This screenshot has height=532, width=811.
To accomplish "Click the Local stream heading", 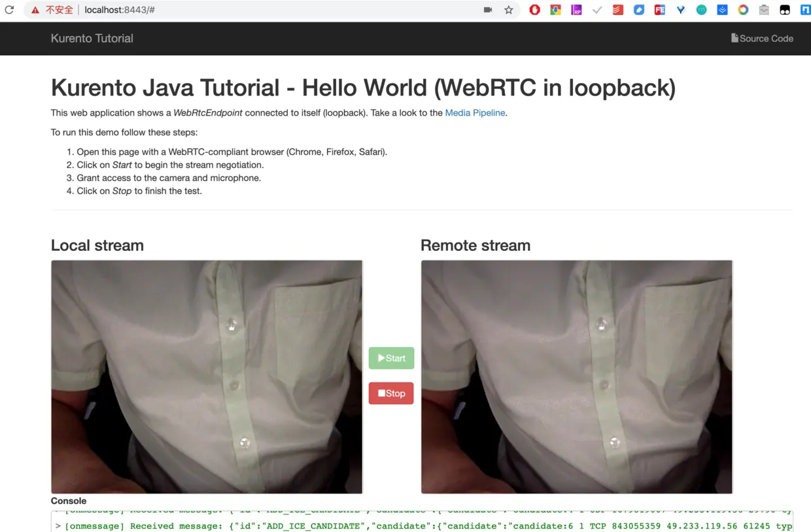I will (97, 246).
